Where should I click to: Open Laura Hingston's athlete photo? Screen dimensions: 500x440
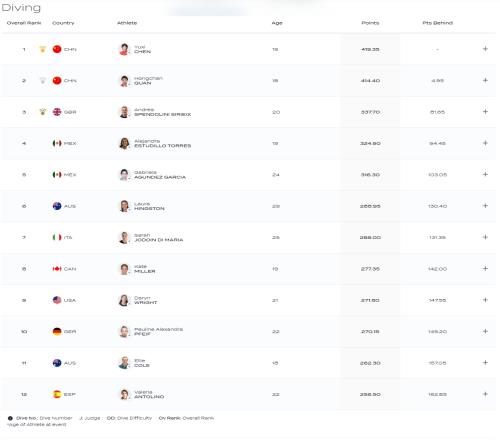(124, 206)
